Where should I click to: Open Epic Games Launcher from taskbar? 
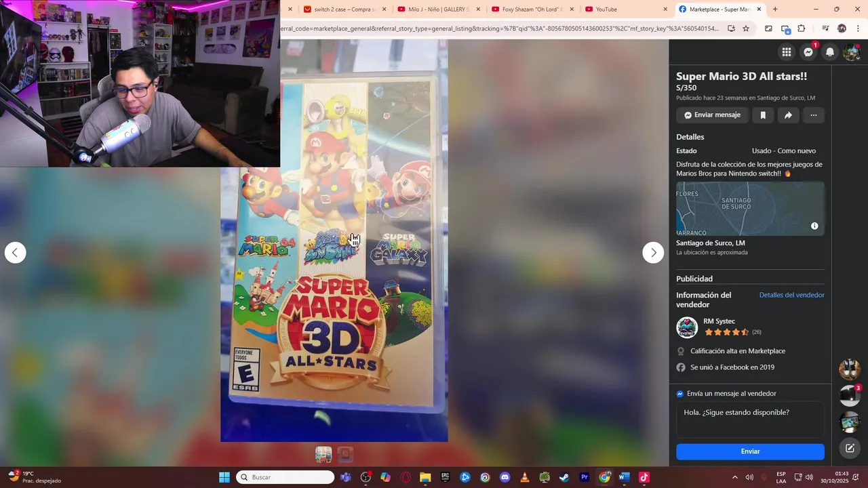coord(446,477)
